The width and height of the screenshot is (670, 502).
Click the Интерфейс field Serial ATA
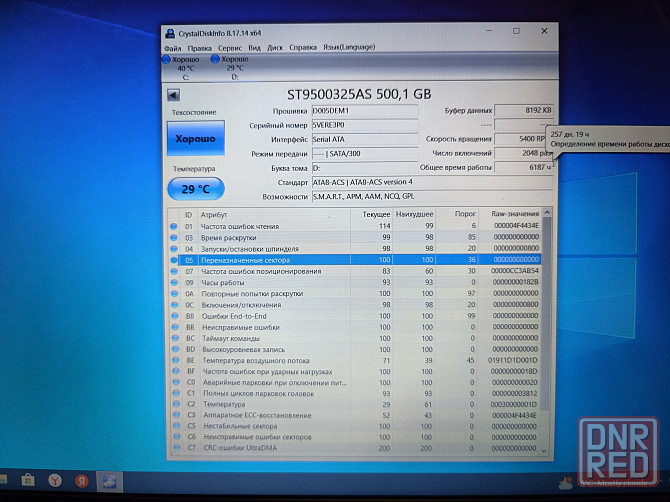tap(365, 139)
